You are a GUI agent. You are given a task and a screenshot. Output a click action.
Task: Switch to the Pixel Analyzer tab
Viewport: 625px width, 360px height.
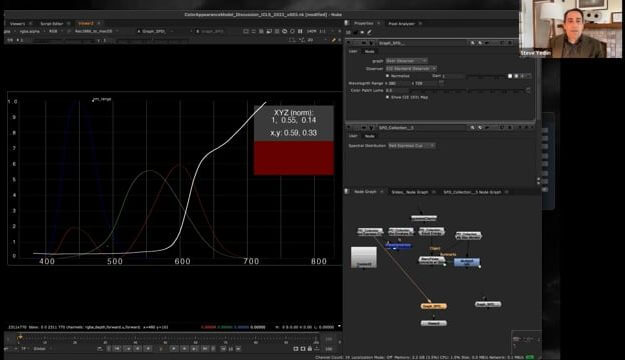(x=401, y=24)
